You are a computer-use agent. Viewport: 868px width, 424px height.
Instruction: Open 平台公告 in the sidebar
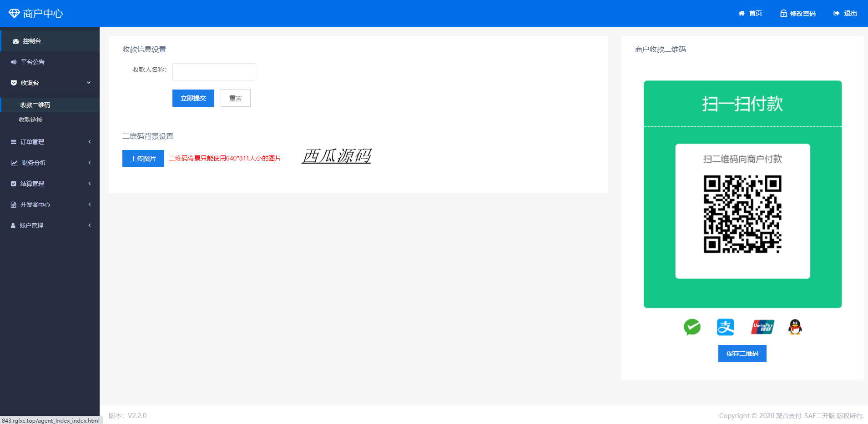coord(50,62)
